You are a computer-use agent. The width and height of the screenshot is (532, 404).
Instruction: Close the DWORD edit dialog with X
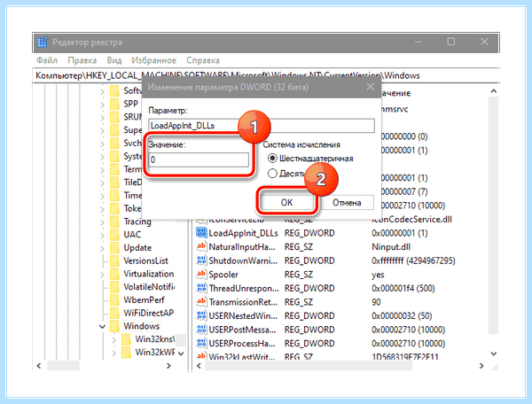[370, 87]
